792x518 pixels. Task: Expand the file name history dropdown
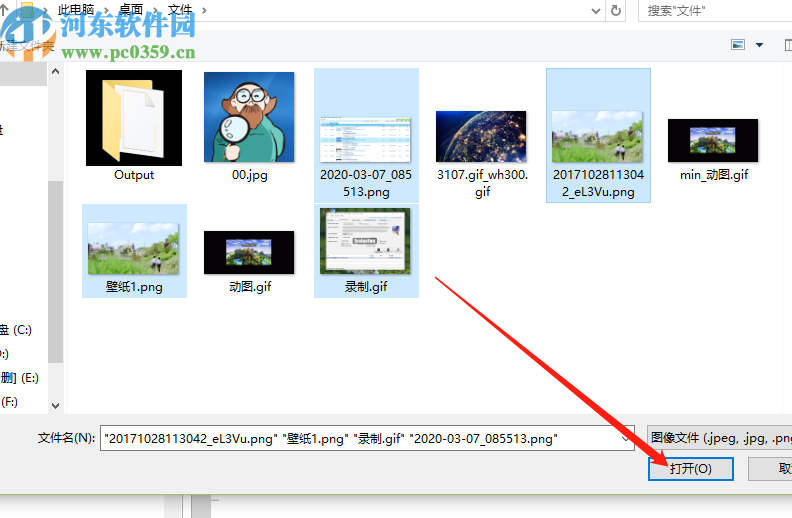626,438
